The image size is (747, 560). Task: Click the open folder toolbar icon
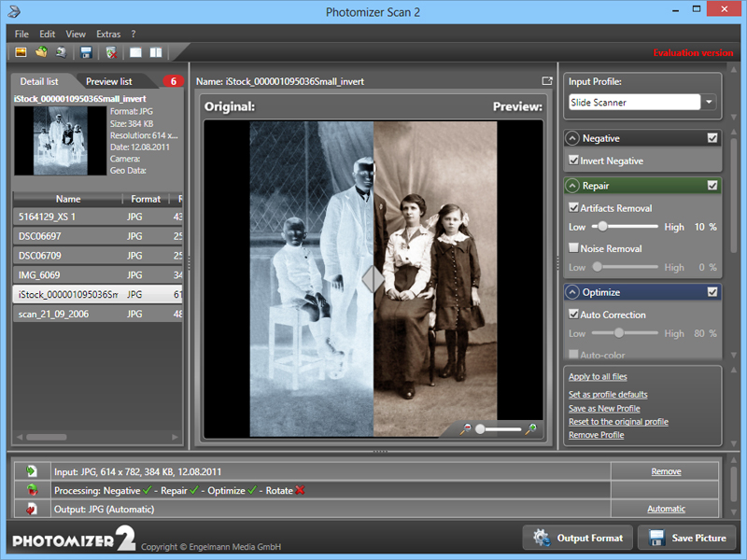(41, 52)
